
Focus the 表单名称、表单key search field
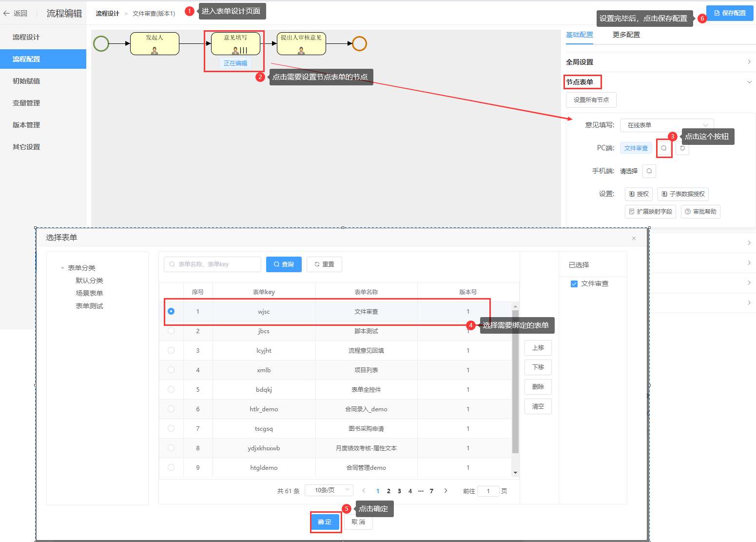(x=213, y=264)
